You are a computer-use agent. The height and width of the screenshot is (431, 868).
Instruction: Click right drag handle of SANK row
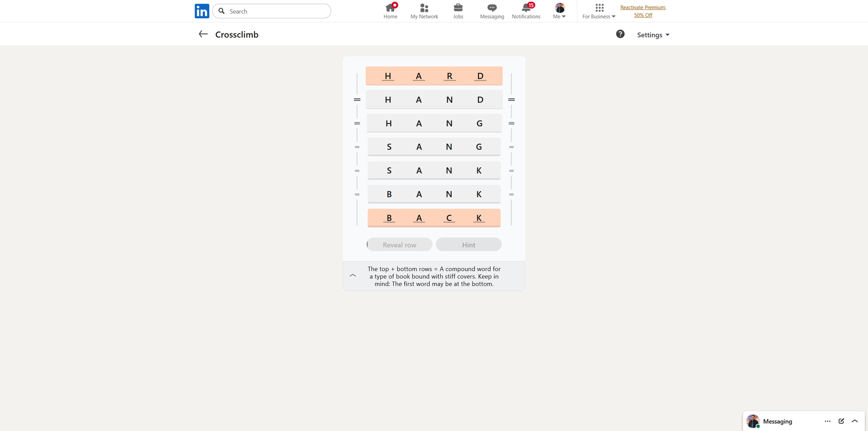pyautogui.click(x=511, y=171)
